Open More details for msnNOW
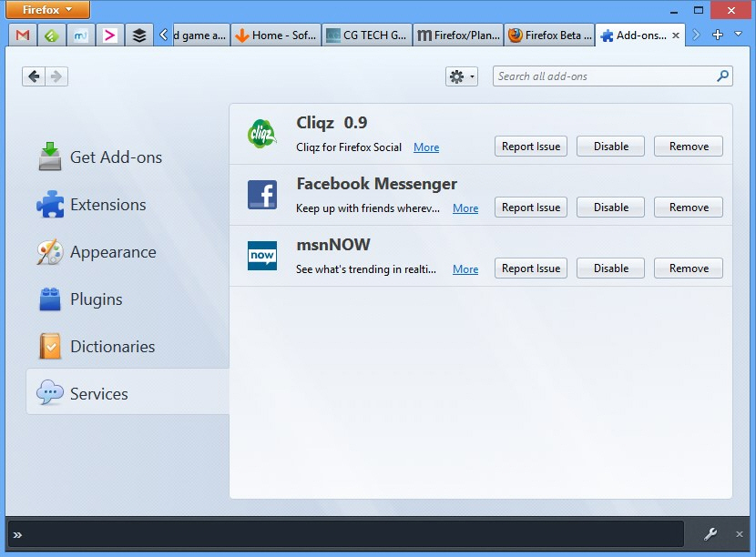Image resolution: width=756 pixels, height=557 pixels. 465,269
